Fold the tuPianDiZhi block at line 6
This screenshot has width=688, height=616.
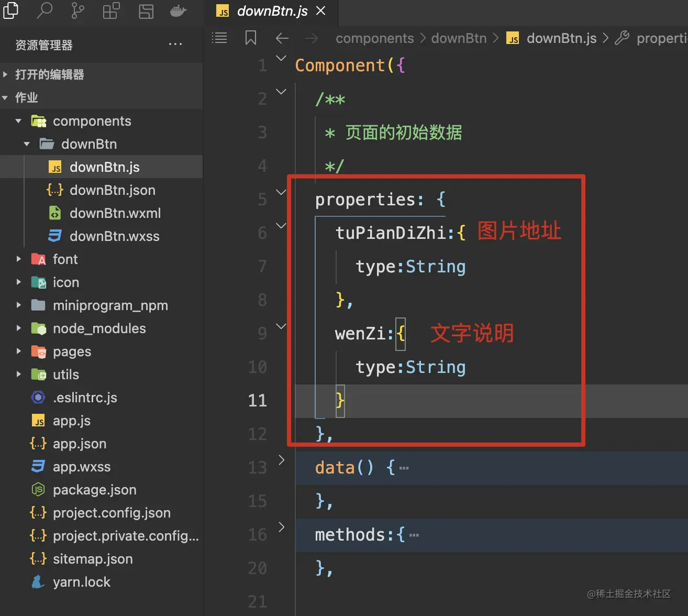coord(281,226)
